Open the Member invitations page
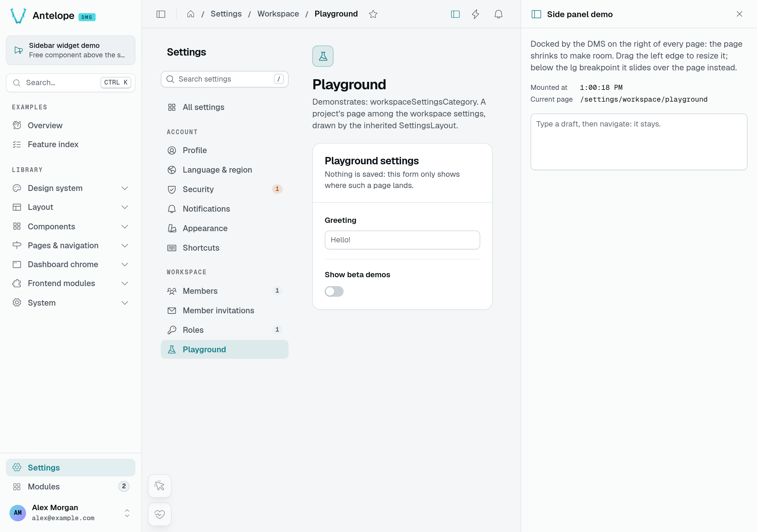757x532 pixels. 224,311
